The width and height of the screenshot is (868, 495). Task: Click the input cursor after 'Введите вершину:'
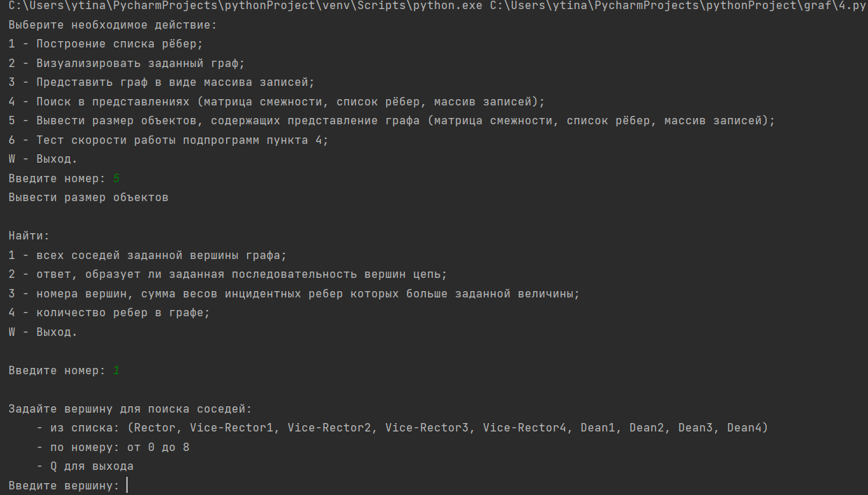click(127, 485)
